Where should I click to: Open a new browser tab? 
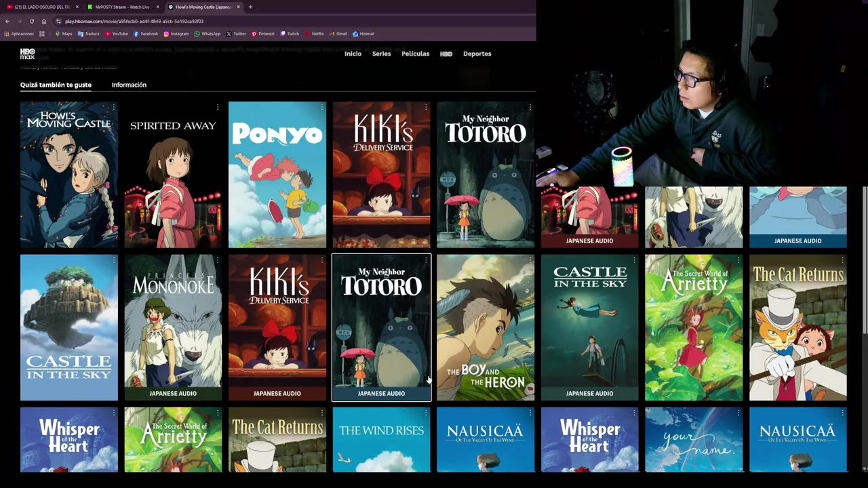pos(250,7)
